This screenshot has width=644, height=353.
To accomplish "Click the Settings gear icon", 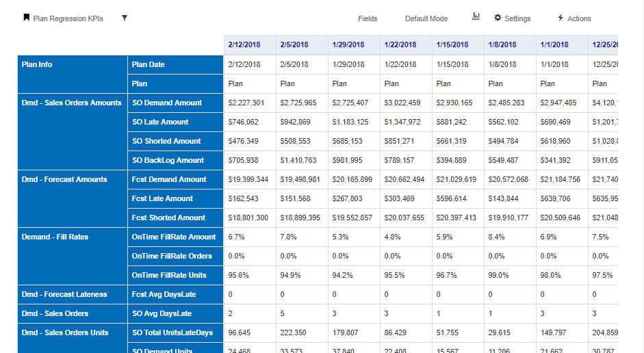I will [498, 18].
